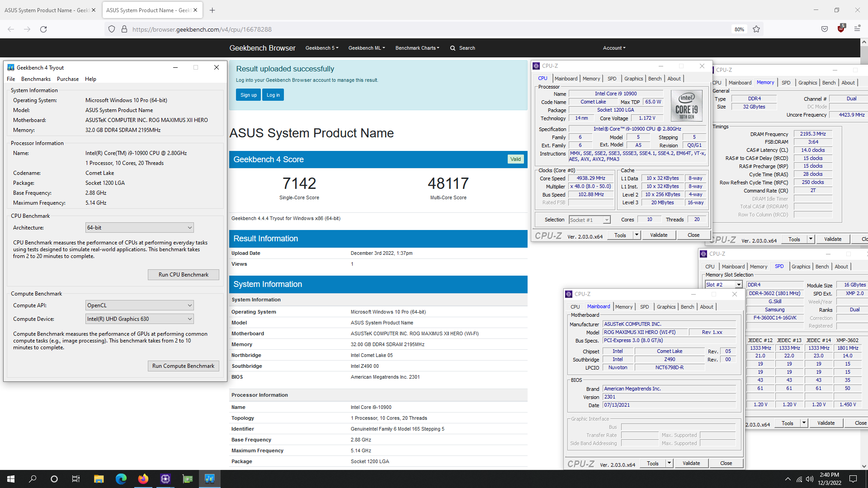Screen dimensions: 868x488
Task: Show hidden system tray icons
Action: coord(788,479)
